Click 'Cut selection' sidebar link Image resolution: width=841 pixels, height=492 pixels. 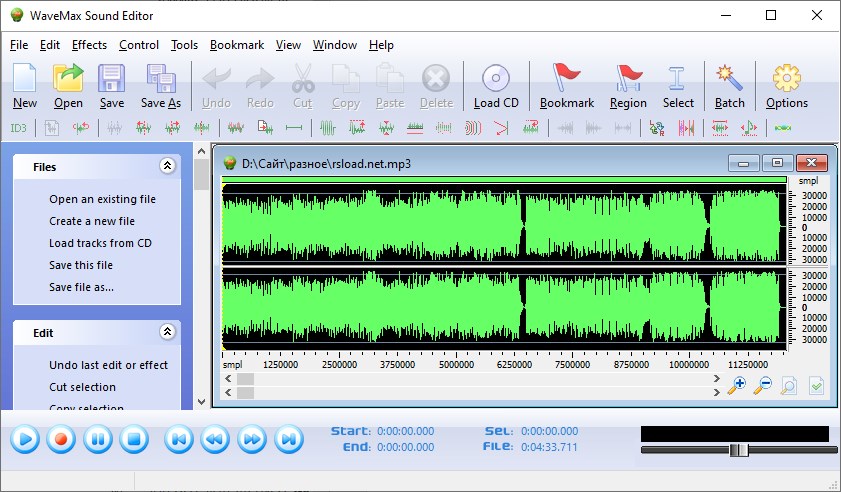(82, 387)
